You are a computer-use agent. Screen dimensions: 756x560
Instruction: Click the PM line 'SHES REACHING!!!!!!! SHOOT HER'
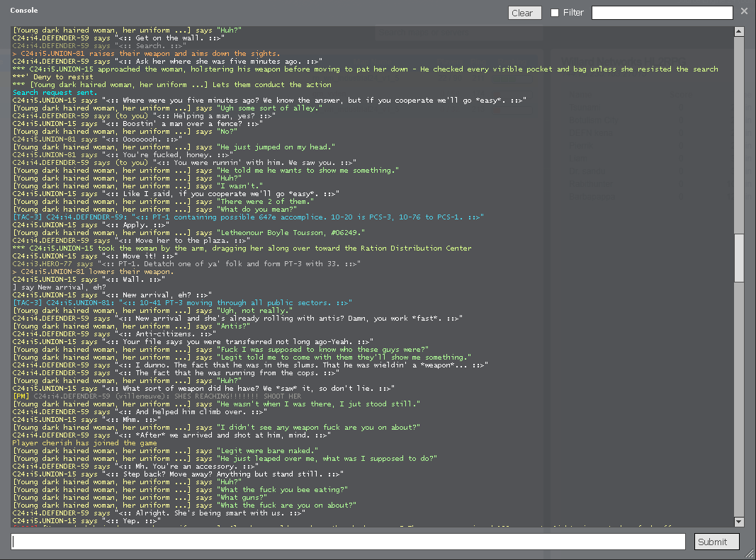tap(157, 396)
